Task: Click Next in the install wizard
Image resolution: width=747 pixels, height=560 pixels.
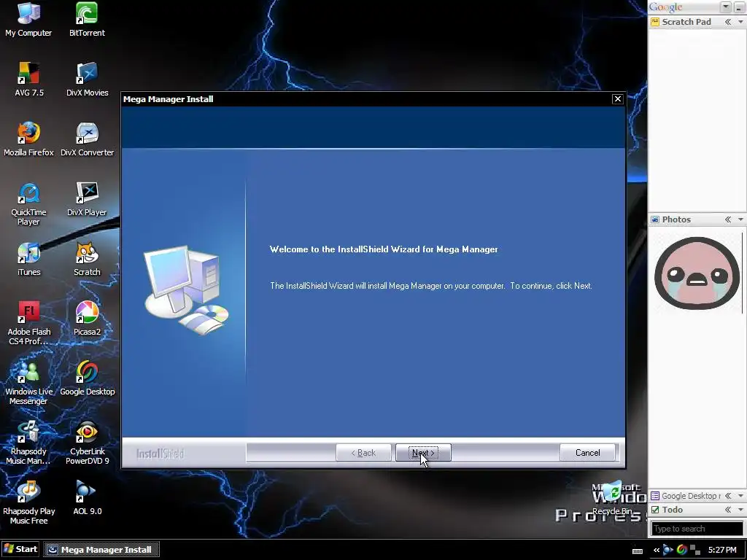Action: pos(423,452)
